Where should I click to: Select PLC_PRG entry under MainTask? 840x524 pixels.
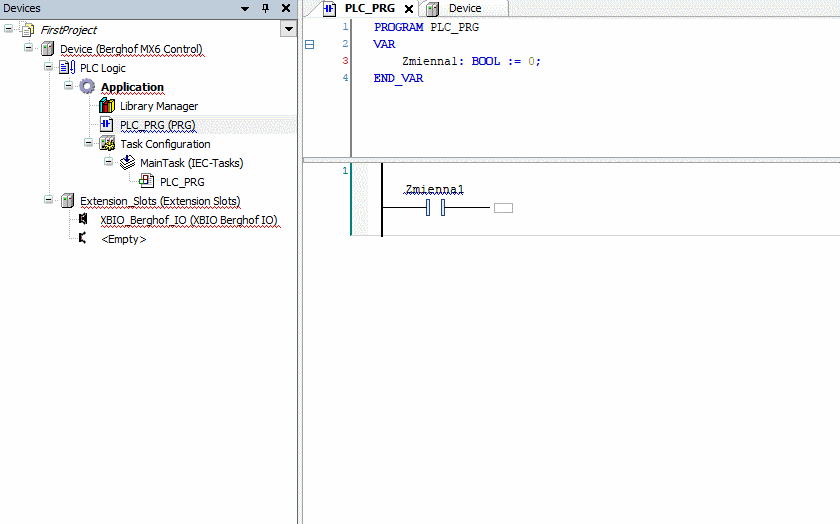[182, 182]
